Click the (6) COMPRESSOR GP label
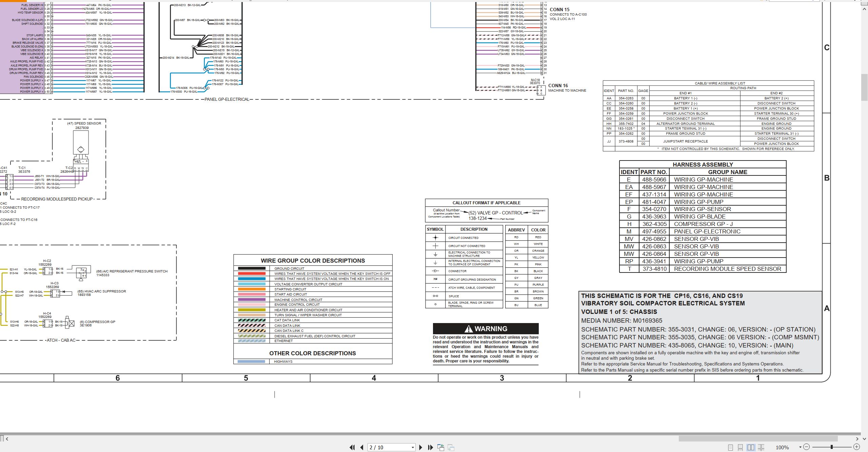868x452 pixels. click(97, 322)
